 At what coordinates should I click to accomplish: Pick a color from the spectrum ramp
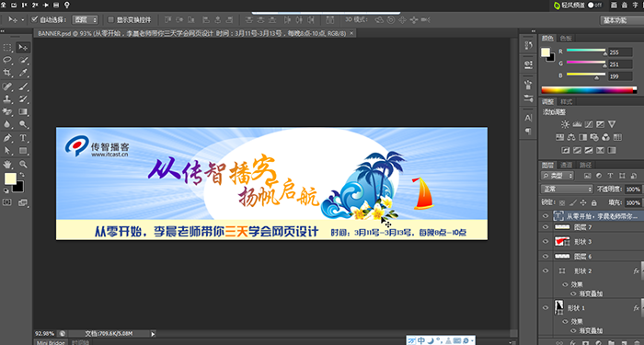point(589,90)
